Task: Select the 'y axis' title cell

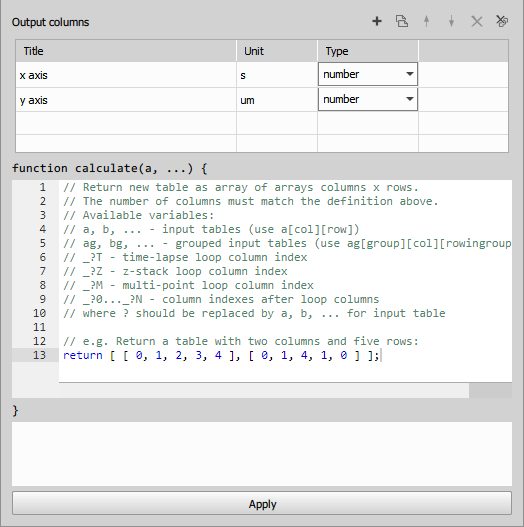Action: point(126,100)
